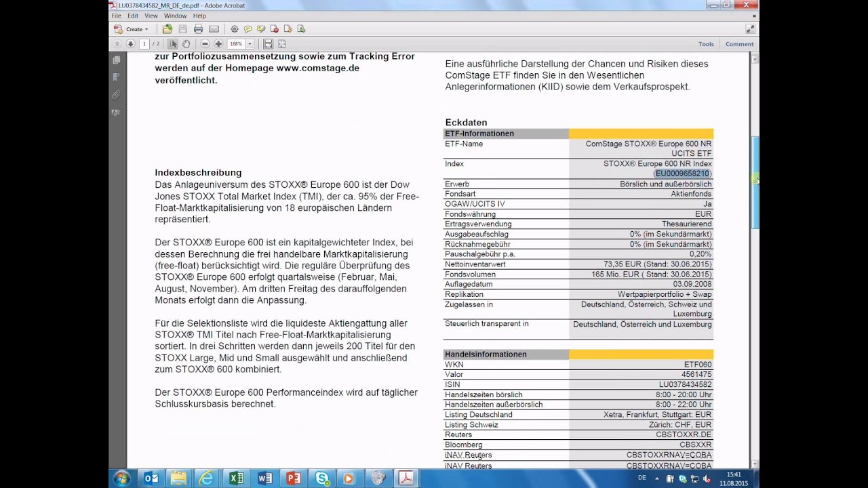Click the vertical scrollbar thumb

[x=755, y=182]
